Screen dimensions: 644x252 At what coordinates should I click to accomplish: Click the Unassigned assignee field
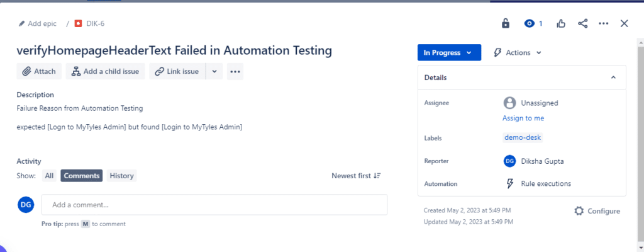click(531, 103)
